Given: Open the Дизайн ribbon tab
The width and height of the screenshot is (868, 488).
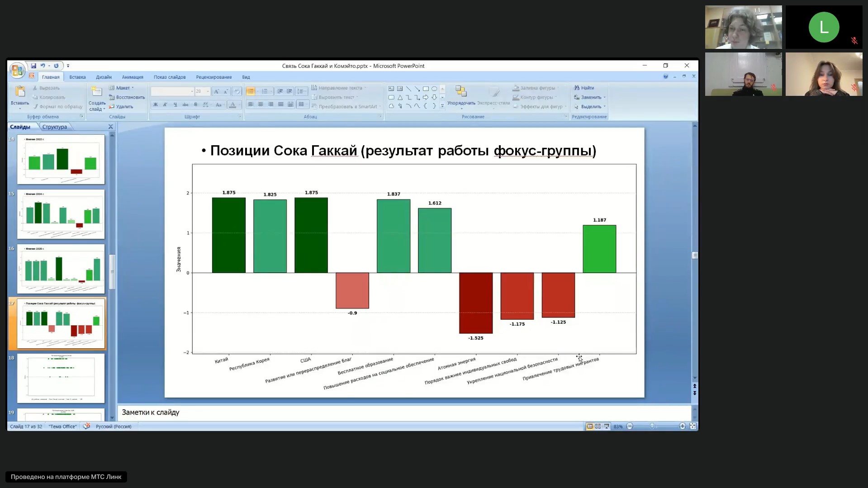Looking at the screenshot, I should coord(104,77).
